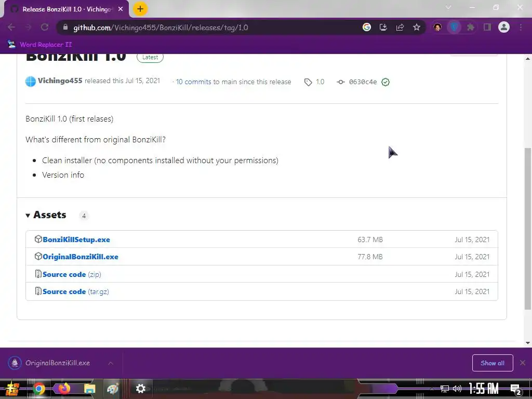Click the Latest release badge
This screenshot has height=399, width=532.
point(150,57)
